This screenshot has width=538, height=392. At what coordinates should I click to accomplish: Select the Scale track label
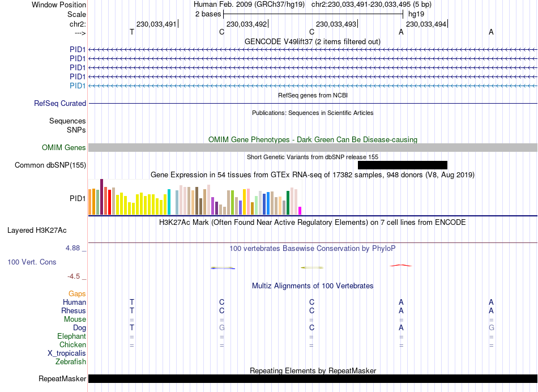[x=76, y=14]
